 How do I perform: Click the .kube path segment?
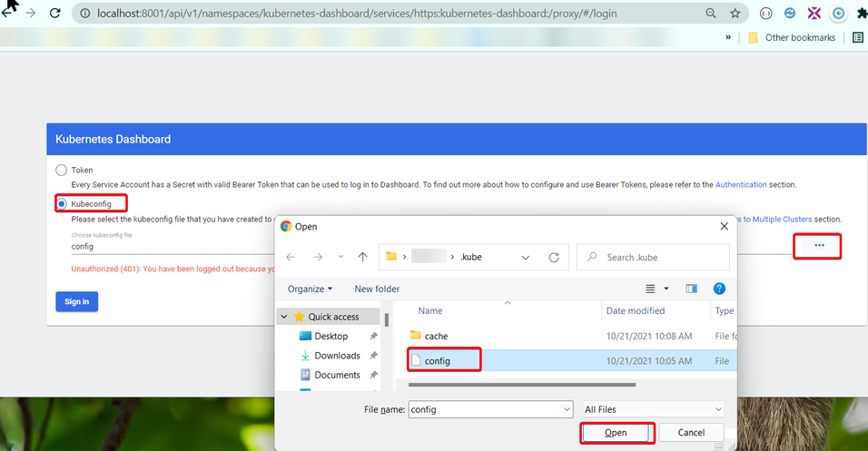[471, 258]
